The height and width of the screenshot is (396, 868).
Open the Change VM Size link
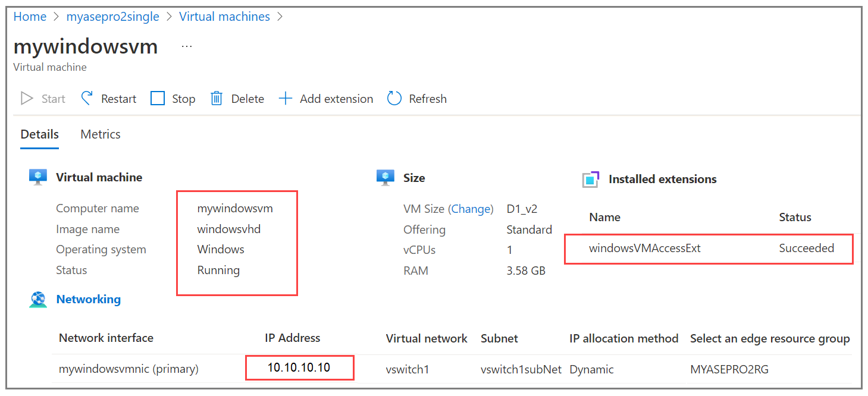pyautogui.click(x=471, y=209)
